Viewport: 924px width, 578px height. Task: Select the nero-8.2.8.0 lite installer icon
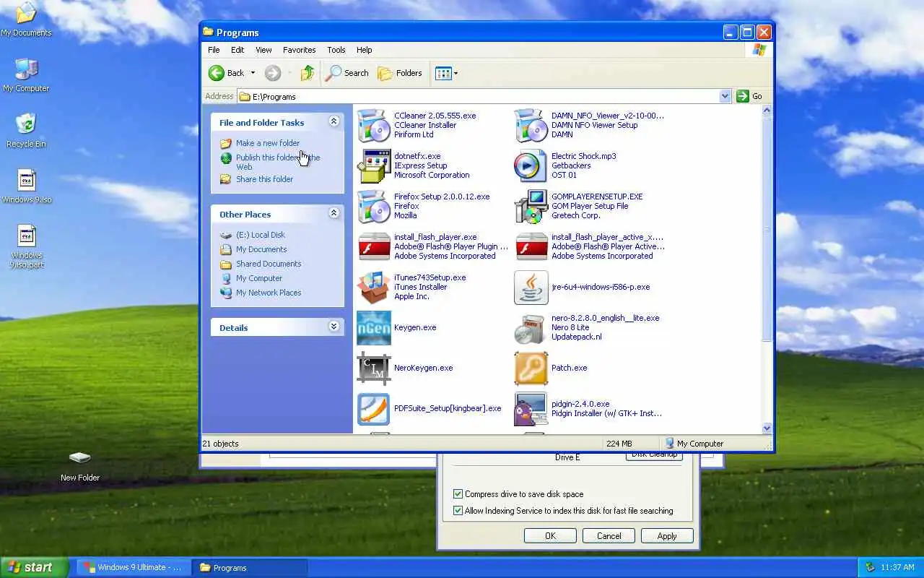[531, 327]
